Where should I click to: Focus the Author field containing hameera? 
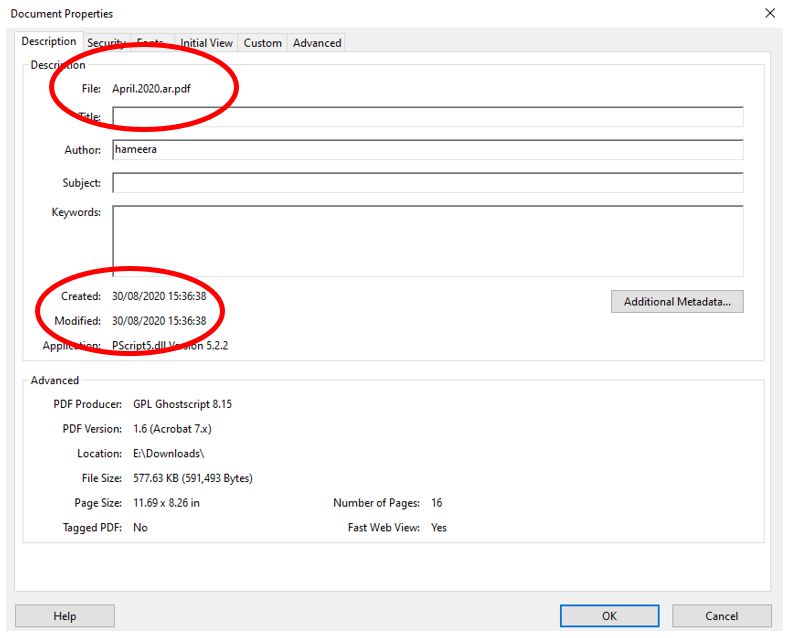(x=427, y=150)
